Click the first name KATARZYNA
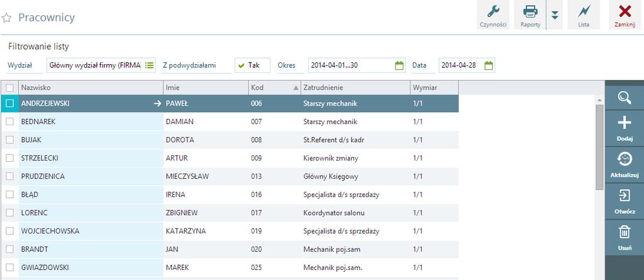This screenshot has width=644, height=280. pos(186,231)
